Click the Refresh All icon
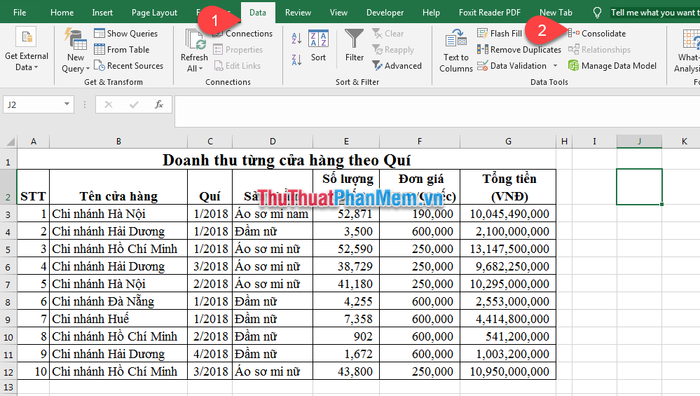This screenshot has width=700, height=396. pyautogui.click(x=195, y=39)
